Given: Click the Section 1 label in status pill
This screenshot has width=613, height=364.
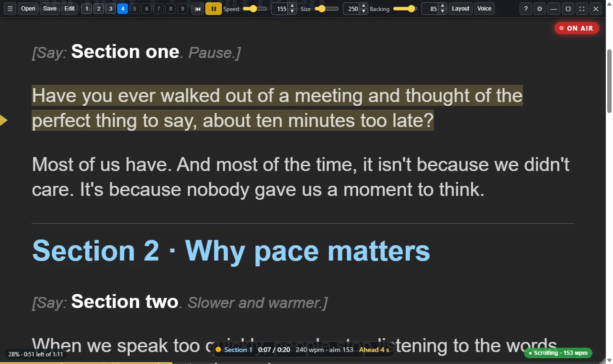Looking at the screenshot, I should (x=238, y=350).
